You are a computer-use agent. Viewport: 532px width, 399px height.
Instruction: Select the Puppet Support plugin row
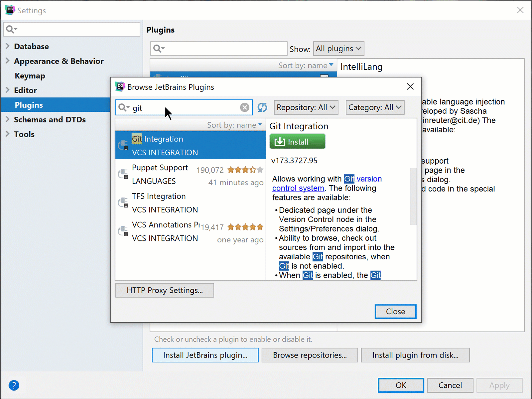(x=190, y=174)
